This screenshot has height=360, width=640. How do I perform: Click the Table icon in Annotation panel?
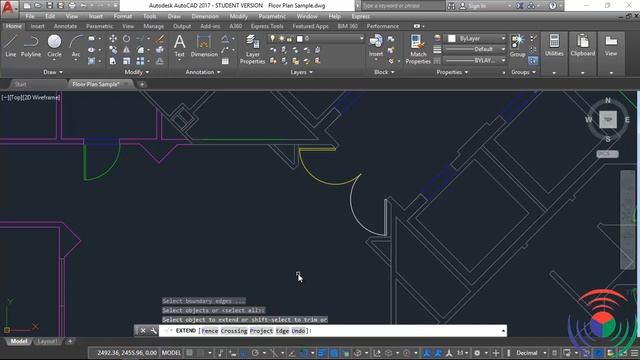(225, 61)
